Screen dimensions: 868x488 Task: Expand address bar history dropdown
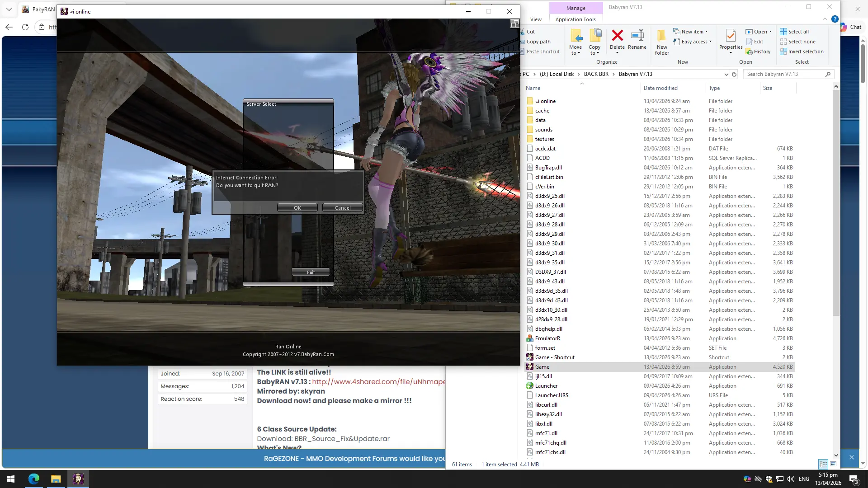tap(726, 74)
